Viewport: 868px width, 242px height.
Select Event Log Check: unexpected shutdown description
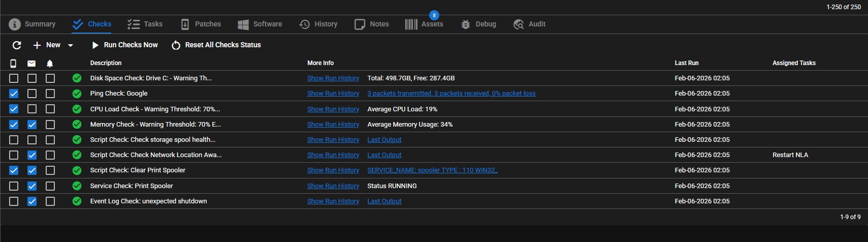click(148, 201)
